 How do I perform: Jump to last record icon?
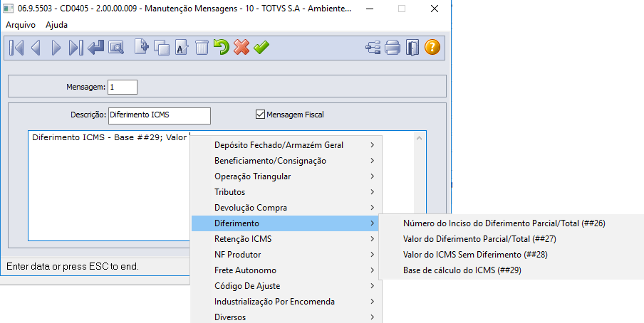pos(76,48)
